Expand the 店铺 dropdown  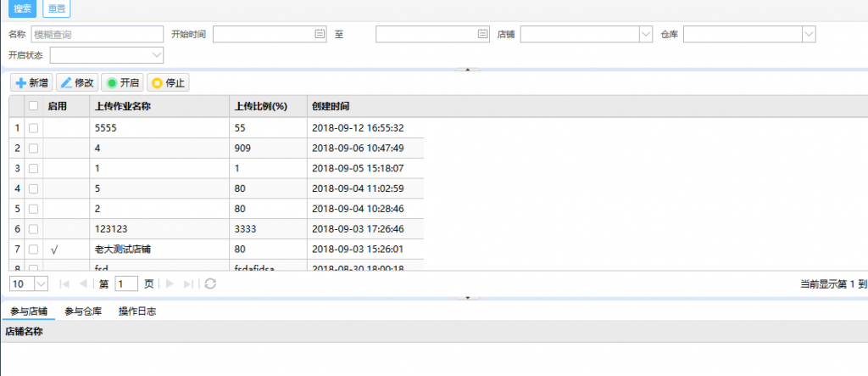click(644, 34)
